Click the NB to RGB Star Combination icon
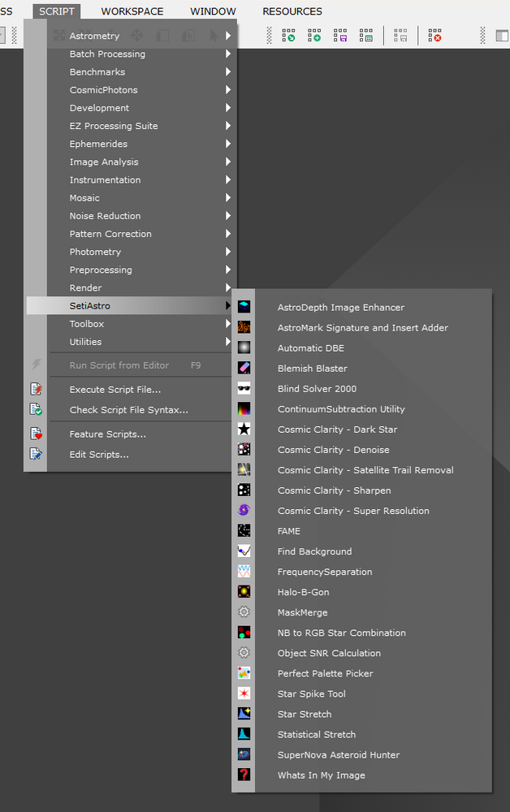Image resolution: width=510 pixels, height=812 pixels. (x=244, y=633)
